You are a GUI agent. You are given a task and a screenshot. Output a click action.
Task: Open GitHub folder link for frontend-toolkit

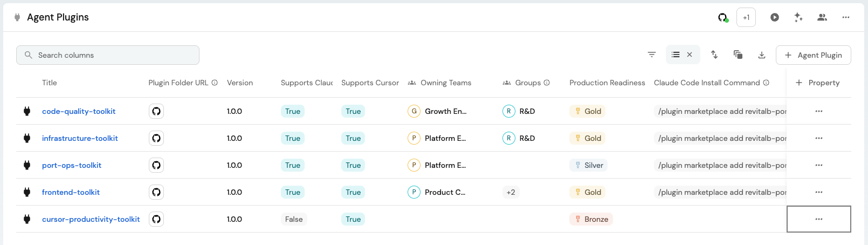[x=156, y=192]
